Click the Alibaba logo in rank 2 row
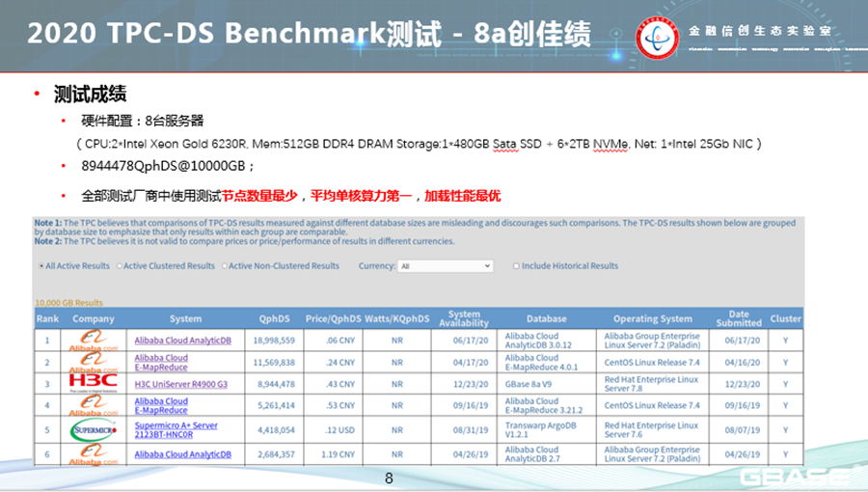 pos(93,363)
